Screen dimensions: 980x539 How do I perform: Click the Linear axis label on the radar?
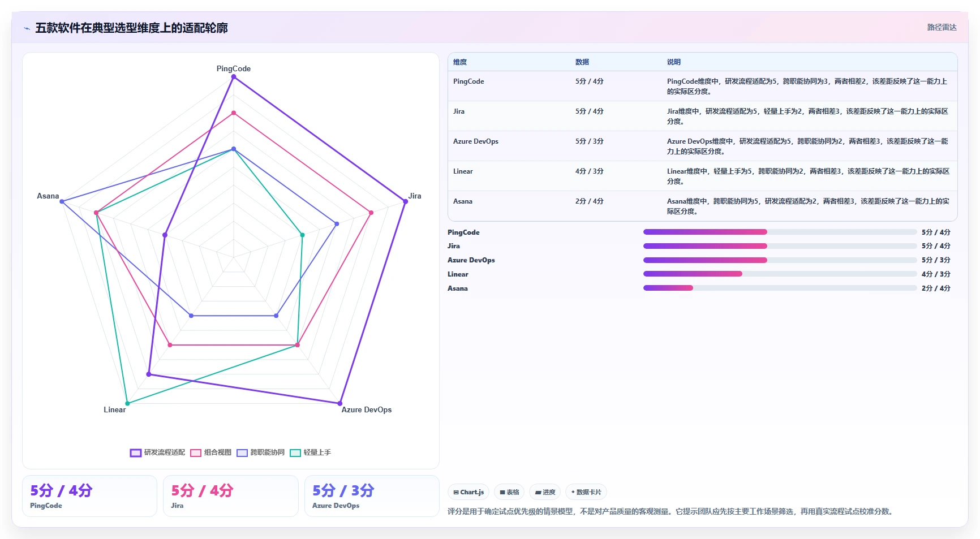(x=115, y=409)
